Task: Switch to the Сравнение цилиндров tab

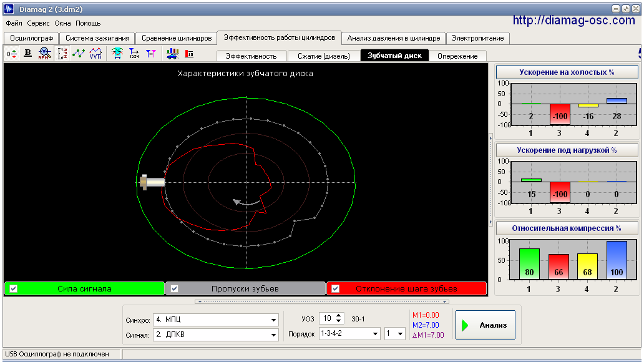Action: pos(177,38)
